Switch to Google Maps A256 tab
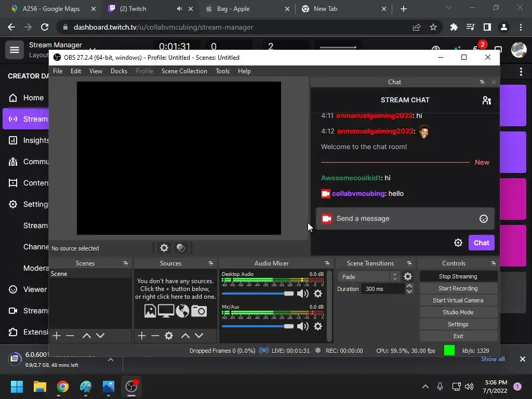 click(x=51, y=9)
